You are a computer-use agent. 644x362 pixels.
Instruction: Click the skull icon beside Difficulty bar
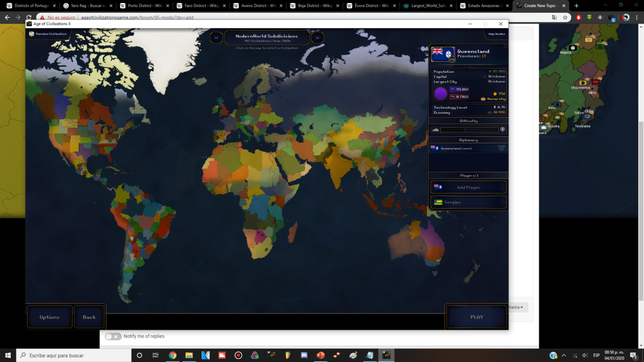click(503, 130)
